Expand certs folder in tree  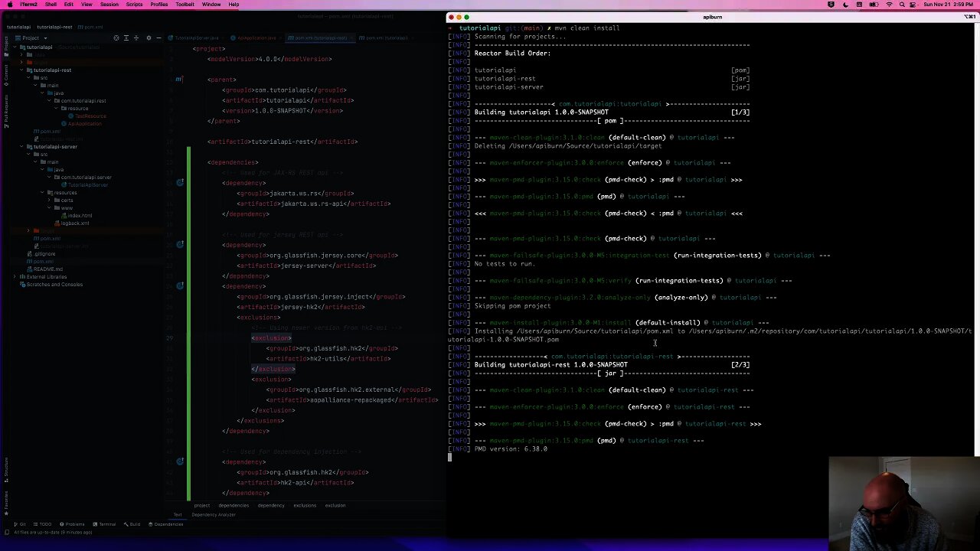[50, 201]
